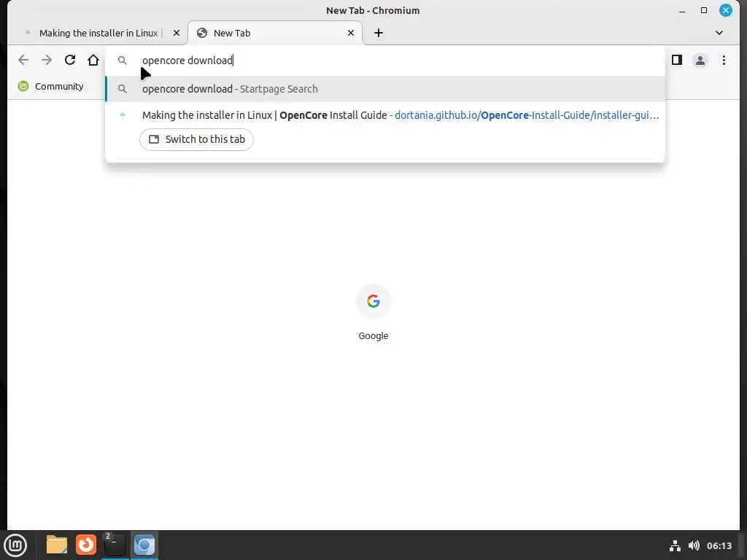Click the Switch to this tab button
Viewport: 747px width, 560px height.
[x=196, y=139]
